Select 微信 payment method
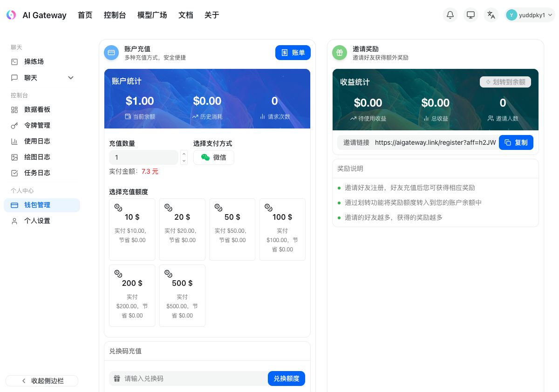559x392 pixels. click(214, 157)
